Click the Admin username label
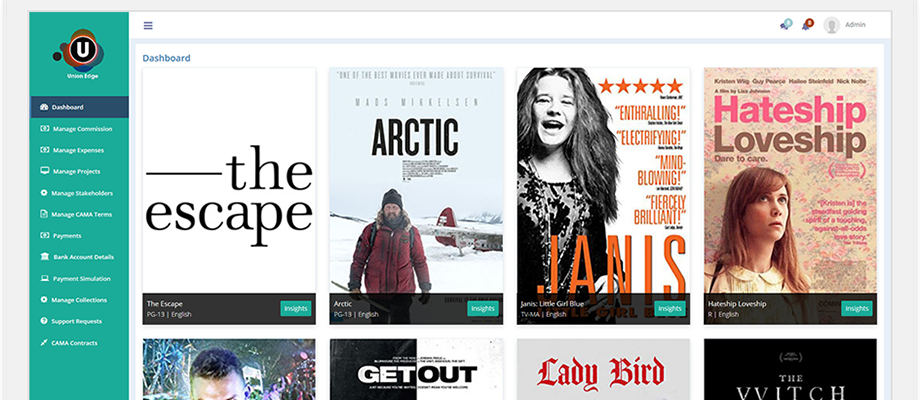Image resolution: width=920 pixels, height=400 pixels. point(855,25)
